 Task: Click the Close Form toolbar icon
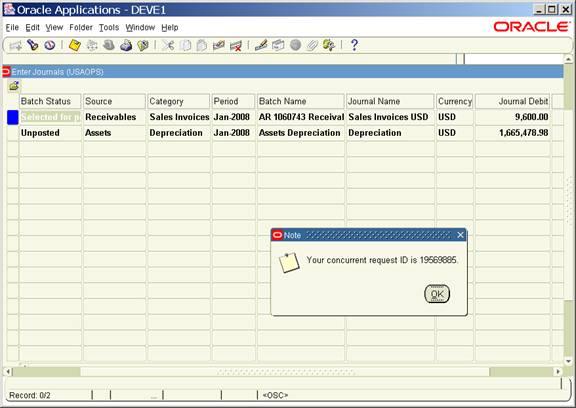pos(143,46)
